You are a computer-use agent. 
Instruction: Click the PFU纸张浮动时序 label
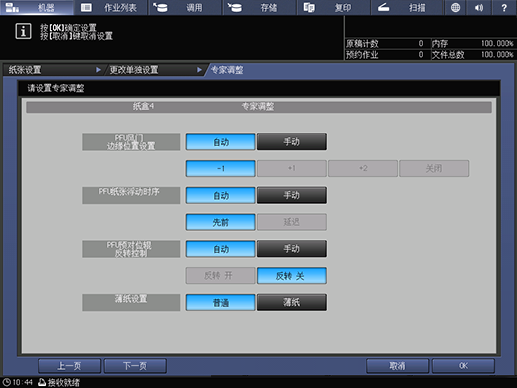[131, 195]
